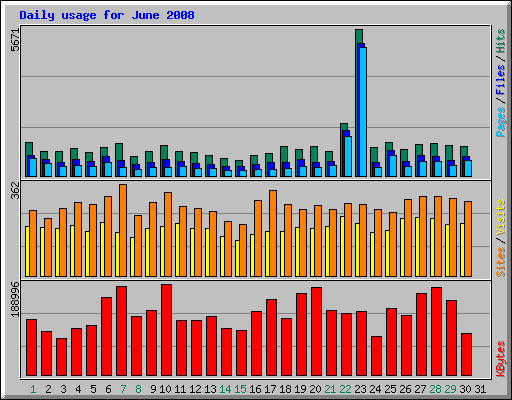
Task: Click the Files legend label
Action: pos(501,79)
